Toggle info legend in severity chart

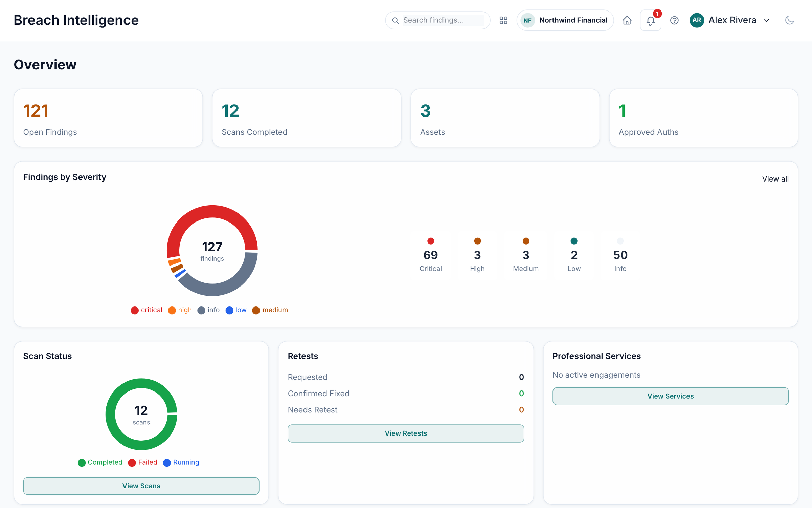coord(208,310)
